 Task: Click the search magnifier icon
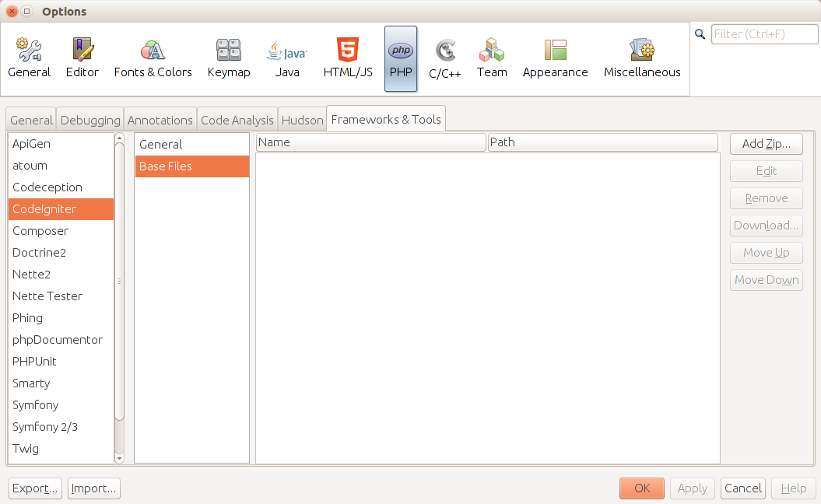click(700, 34)
